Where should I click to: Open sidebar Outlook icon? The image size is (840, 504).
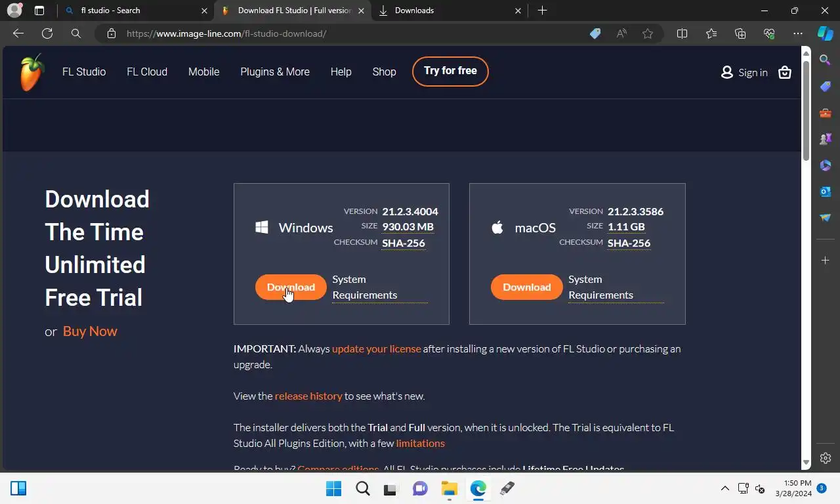point(826,192)
